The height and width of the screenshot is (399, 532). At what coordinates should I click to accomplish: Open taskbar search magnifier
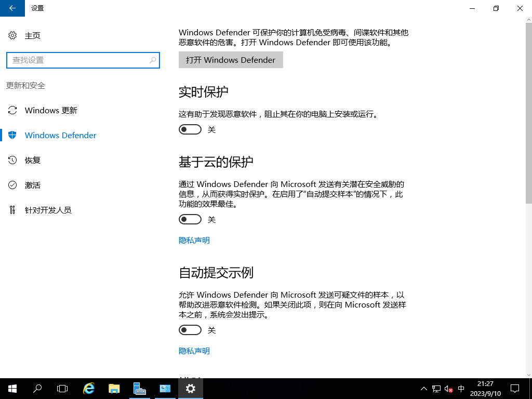coord(37,389)
